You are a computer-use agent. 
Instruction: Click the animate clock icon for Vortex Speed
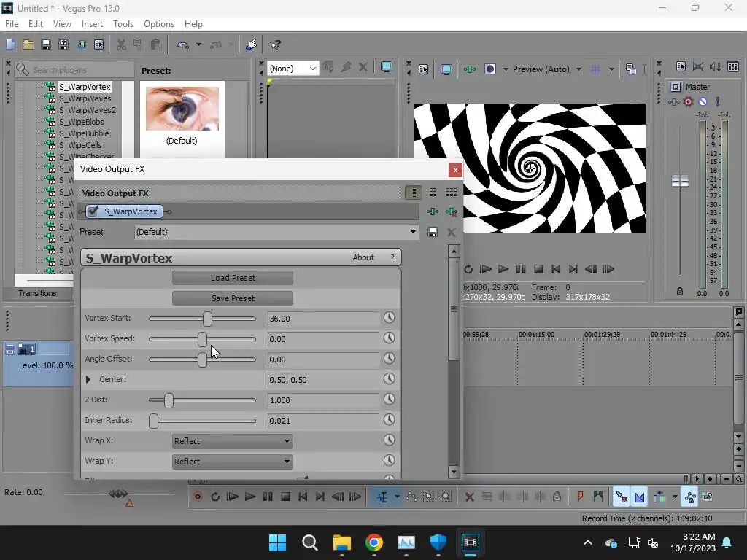pyautogui.click(x=390, y=338)
